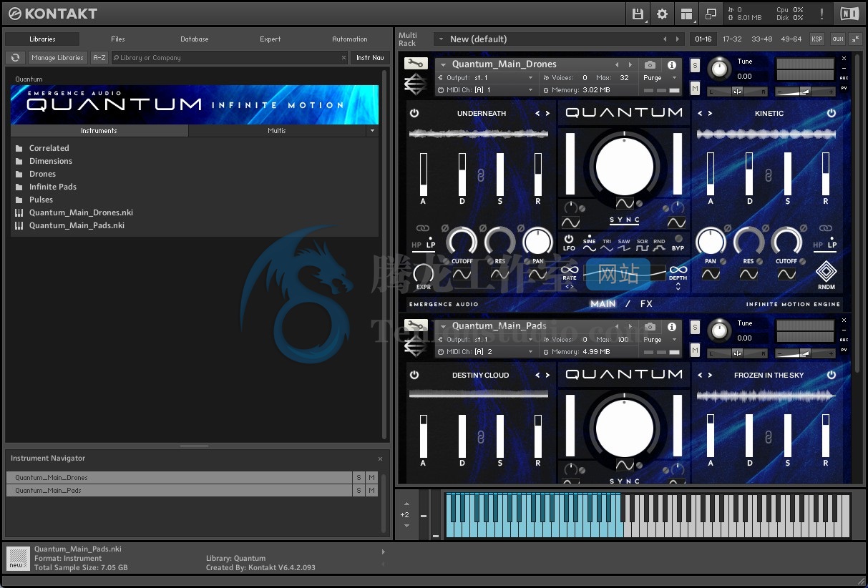Click ADSR link chain icon in UNDERNEATH layer
Viewport: 868px width, 588px height.
(x=481, y=174)
